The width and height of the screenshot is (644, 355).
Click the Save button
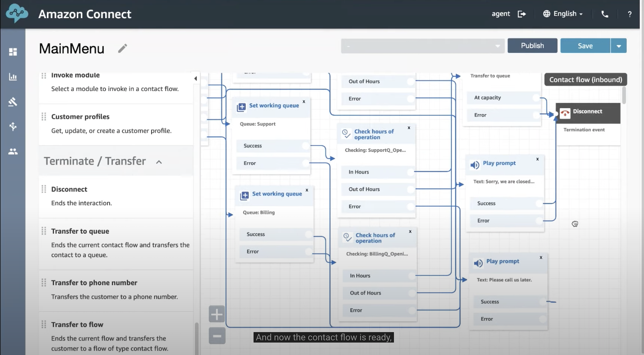(x=585, y=46)
